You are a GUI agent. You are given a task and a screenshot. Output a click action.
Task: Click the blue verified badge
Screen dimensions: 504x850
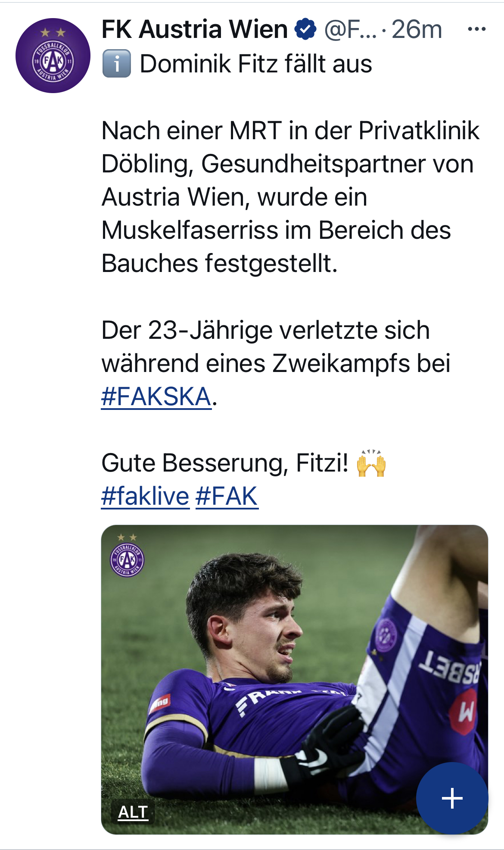305,29
